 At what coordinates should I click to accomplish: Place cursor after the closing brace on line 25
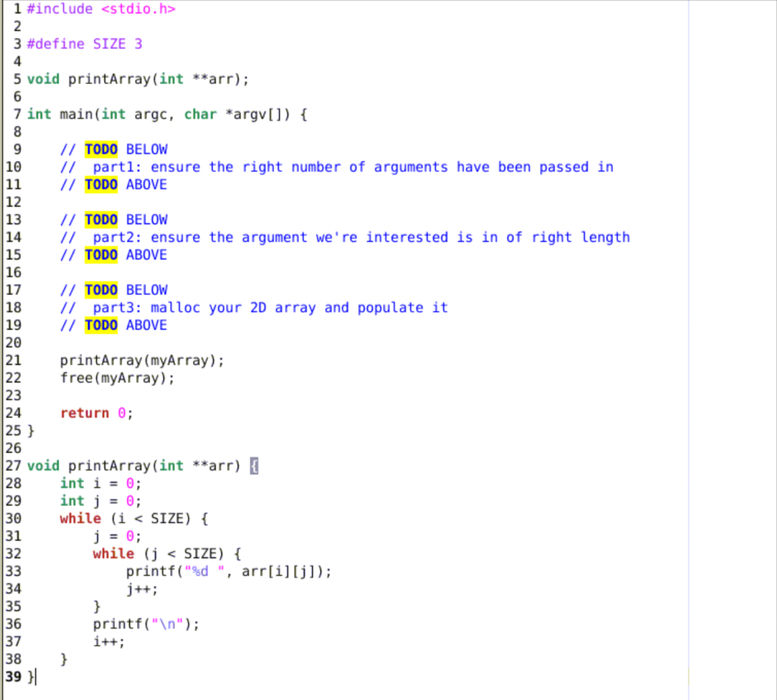pyautogui.click(x=36, y=430)
